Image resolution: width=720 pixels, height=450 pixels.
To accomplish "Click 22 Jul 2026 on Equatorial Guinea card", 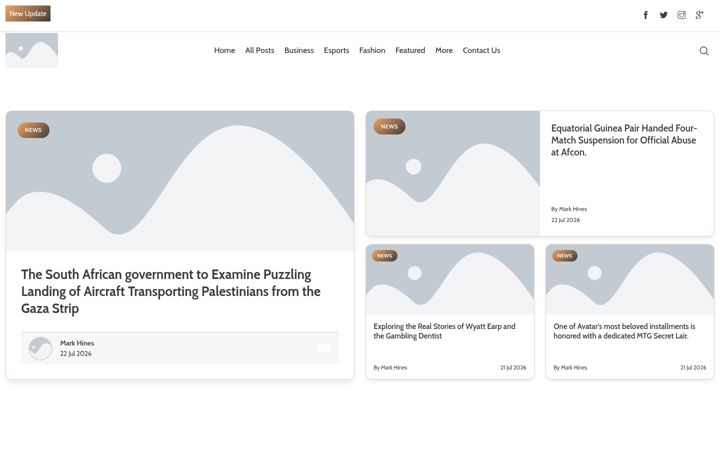I will (566, 220).
